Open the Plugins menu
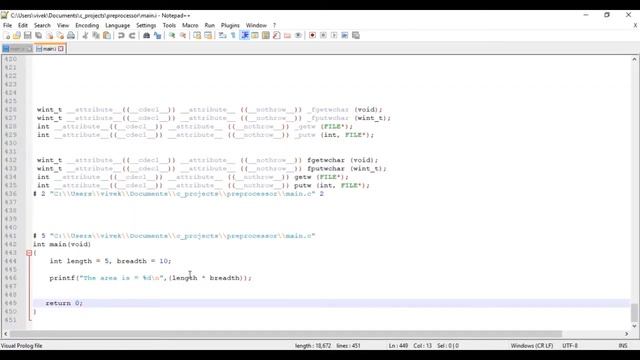The image size is (640, 360). [x=230, y=25]
